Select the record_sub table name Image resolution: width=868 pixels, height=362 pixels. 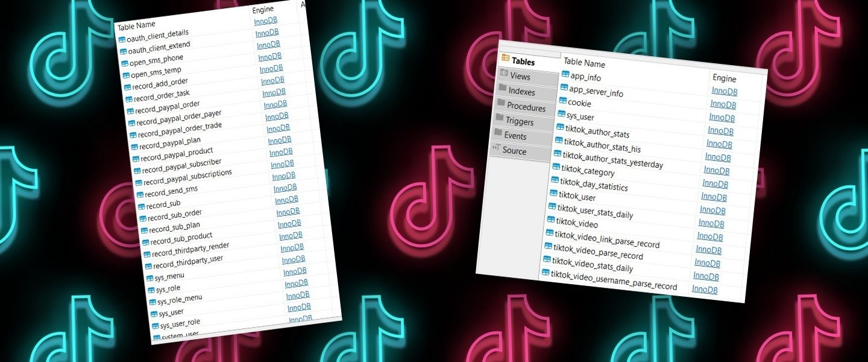(163, 205)
